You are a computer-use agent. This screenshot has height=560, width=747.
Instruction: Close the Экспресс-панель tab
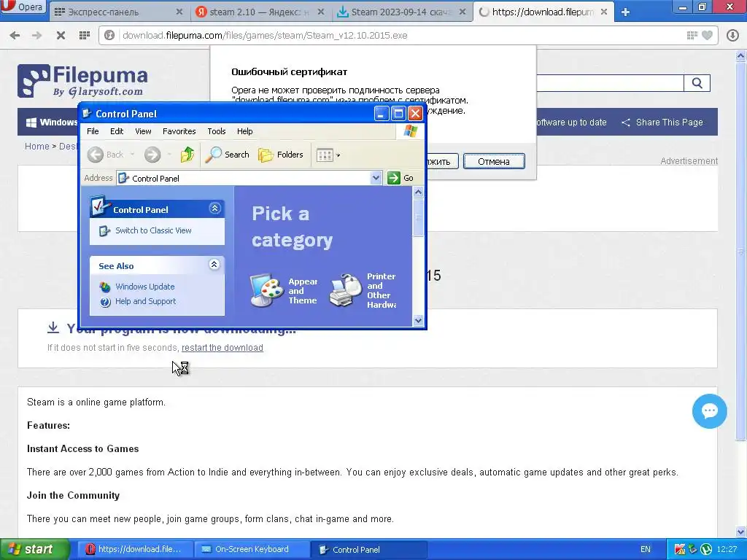(x=179, y=12)
